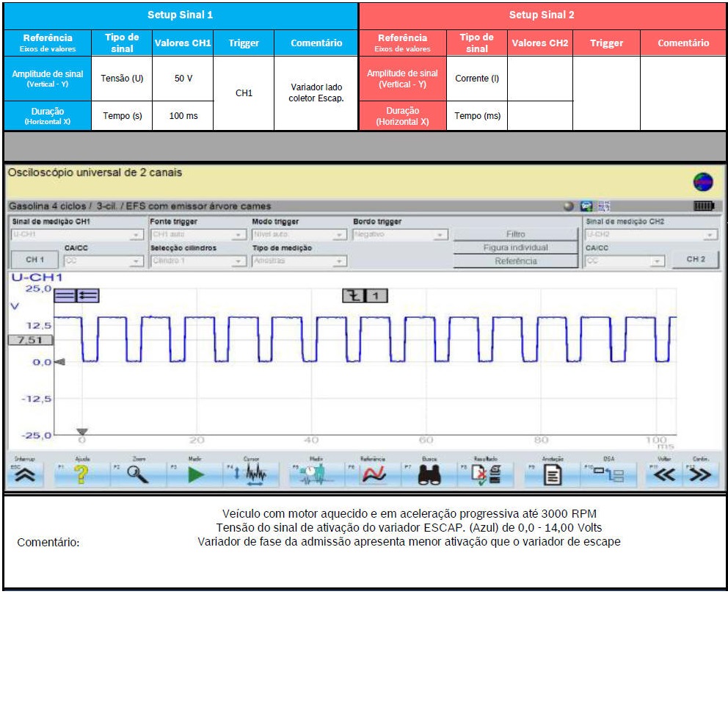728x713 pixels.
Task: Click the Ajuda question mark icon
Action: [82, 475]
